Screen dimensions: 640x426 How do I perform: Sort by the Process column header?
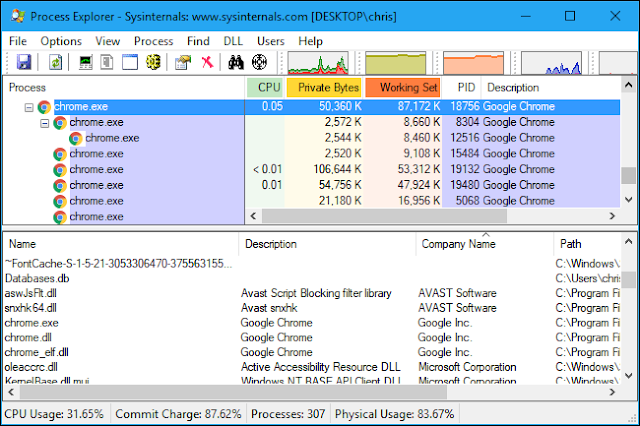(x=124, y=87)
